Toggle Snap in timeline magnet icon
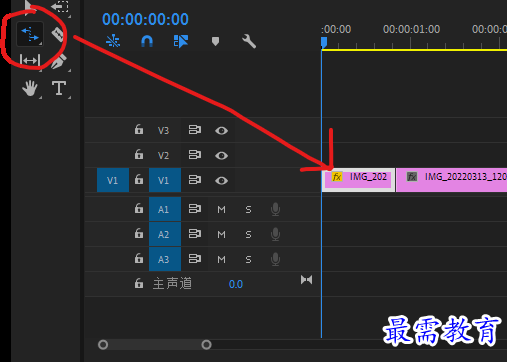 pyautogui.click(x=147, y=41)
